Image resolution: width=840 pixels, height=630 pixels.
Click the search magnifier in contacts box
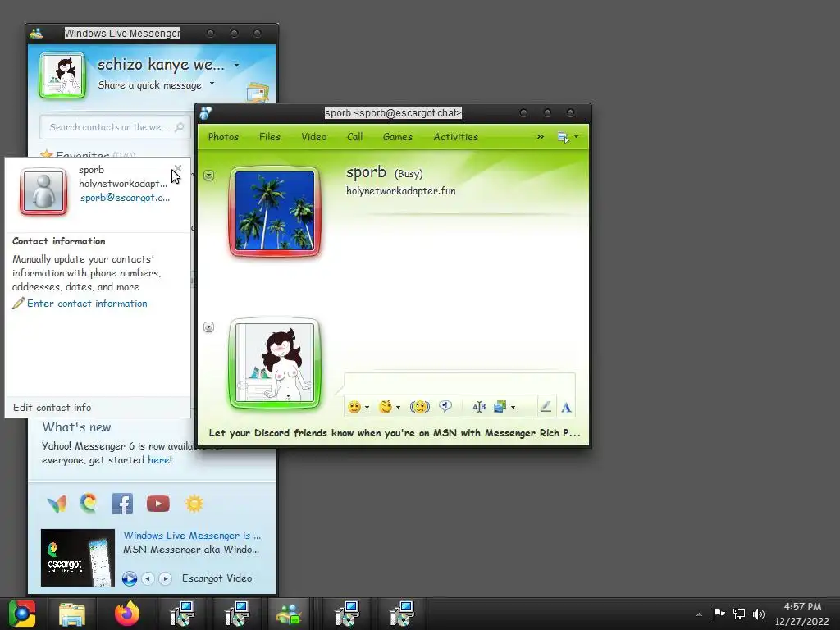click(x=180, y=127)
